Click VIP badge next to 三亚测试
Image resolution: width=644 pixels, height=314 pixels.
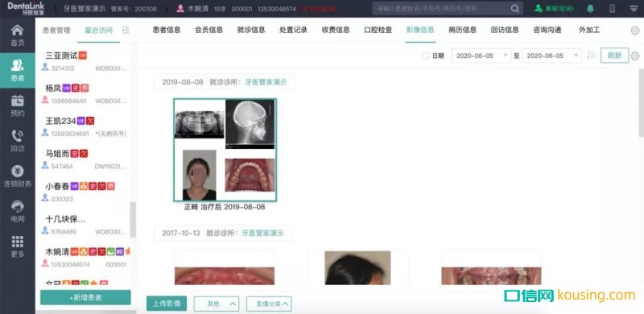pyautogui.click(x=83, y=56)
